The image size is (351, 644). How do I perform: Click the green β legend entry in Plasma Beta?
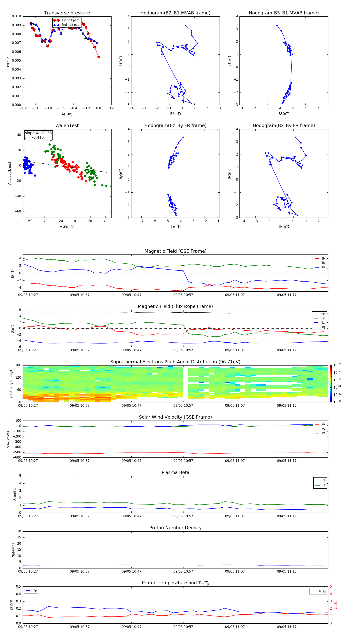coord(320,485)
